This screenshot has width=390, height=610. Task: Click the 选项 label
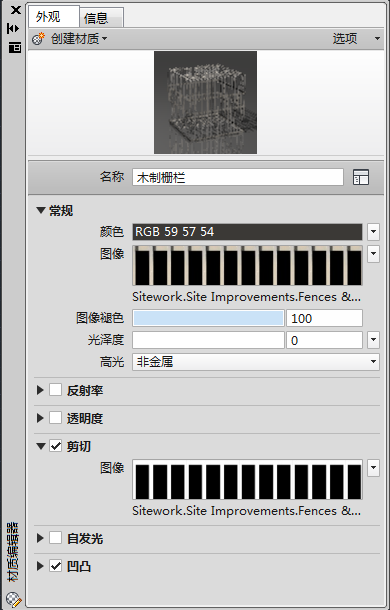point(345,39)
